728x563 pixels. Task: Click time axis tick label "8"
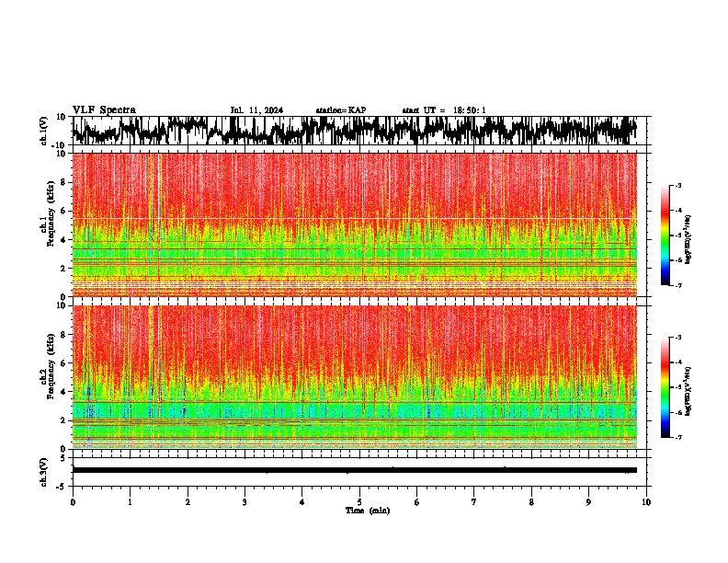pyautogui.click(x=531, y=502)
